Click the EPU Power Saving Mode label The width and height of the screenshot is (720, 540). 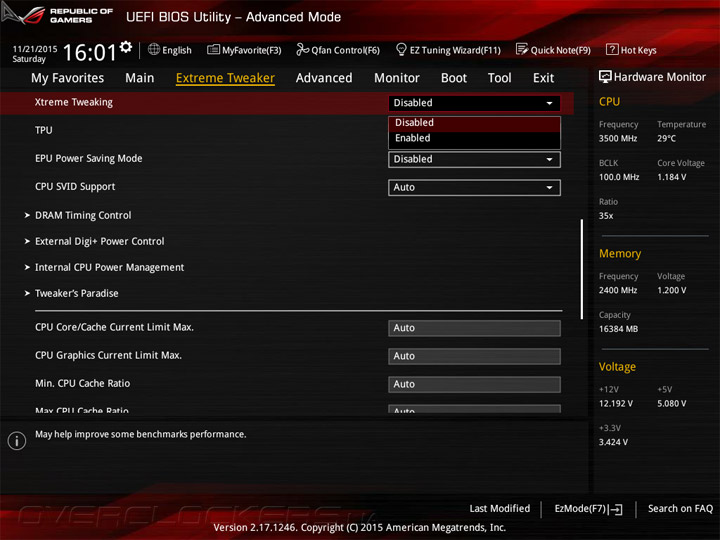(x=89, y=159)
